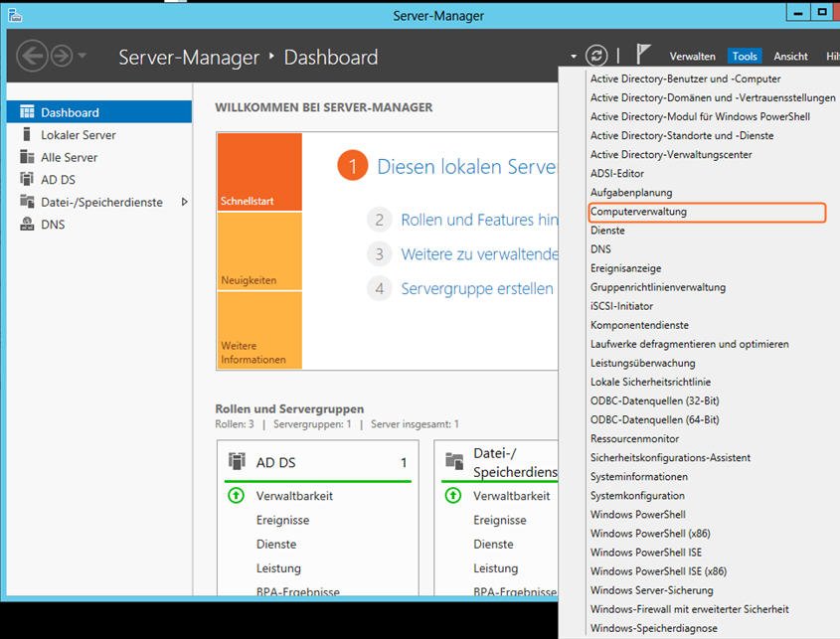Click the AD DS sidebar icon
The image size is (840, 639).
click(27, 178)
